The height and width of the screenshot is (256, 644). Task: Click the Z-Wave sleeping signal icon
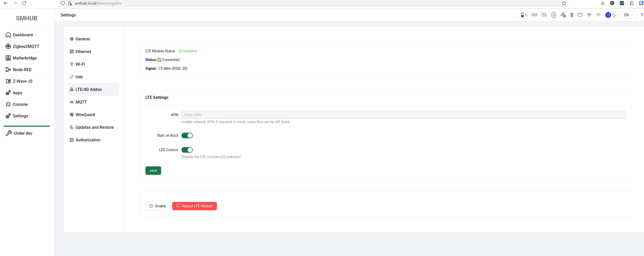click(x=563, y=15)
